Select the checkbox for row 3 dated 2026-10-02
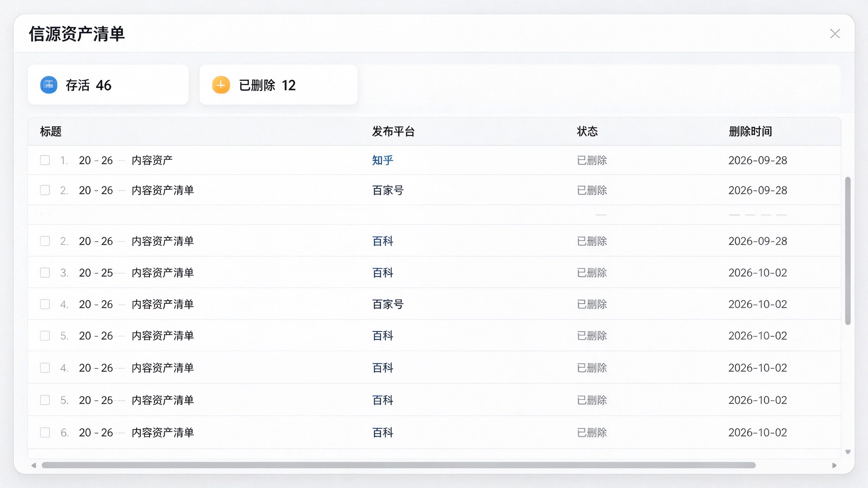Viewport: 868px width, 488px height. (45, 273)
